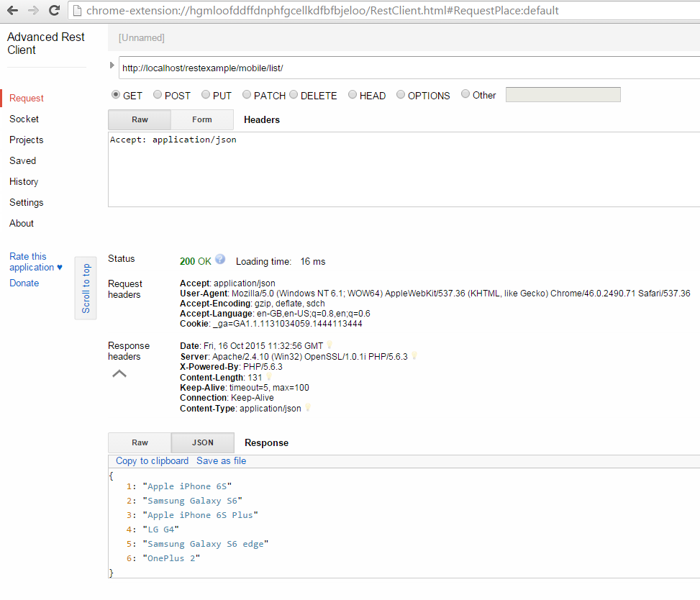Image resolution: width=700 pixels, height=600 pixels.
Task: Select the DELETE request method
Action: coord(293,94)
